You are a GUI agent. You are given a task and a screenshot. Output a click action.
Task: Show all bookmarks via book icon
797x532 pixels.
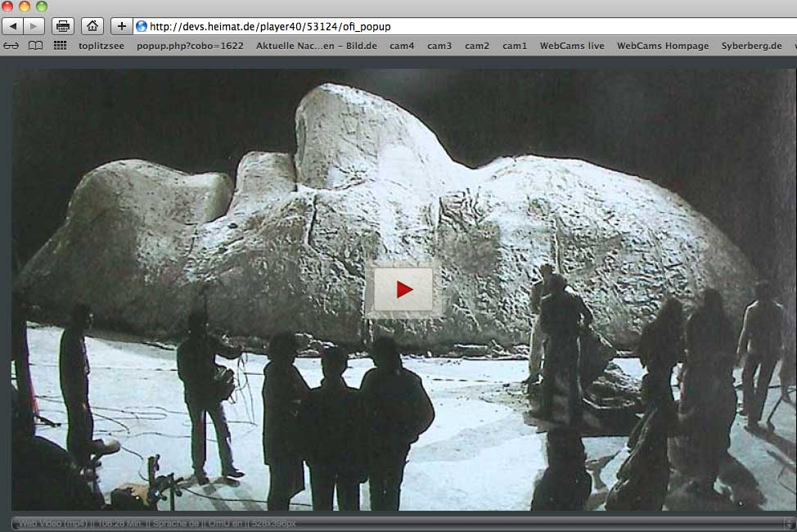[35, 46]
